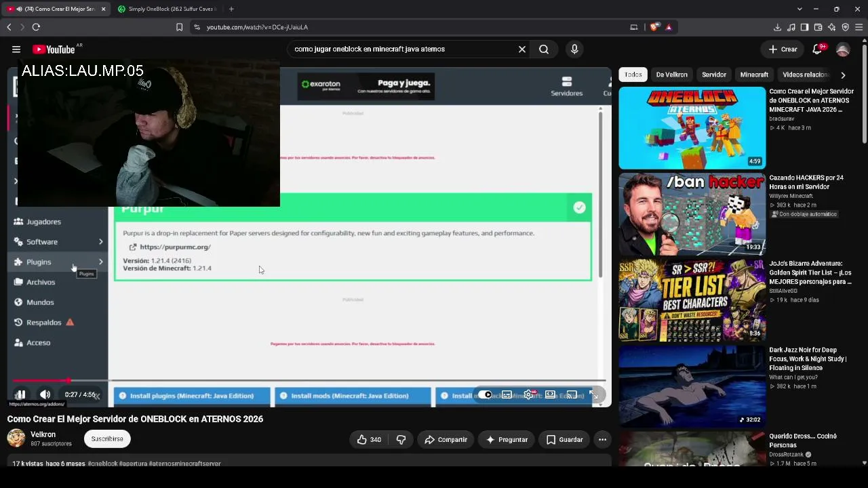
Task: Click the Crear button
Action: (783, 49)
